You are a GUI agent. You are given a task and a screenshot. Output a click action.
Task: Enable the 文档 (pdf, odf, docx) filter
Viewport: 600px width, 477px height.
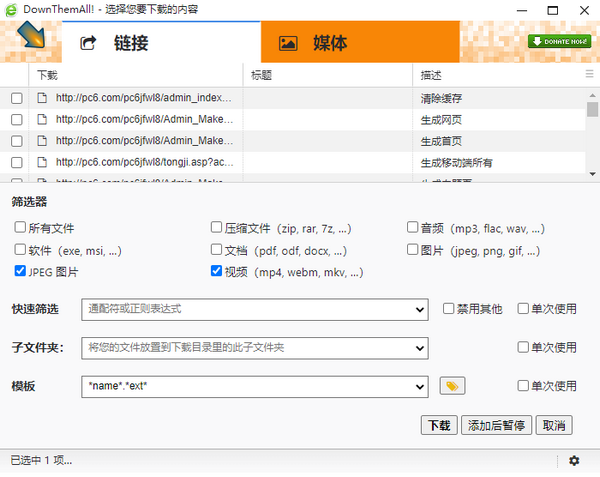point(216,249)
